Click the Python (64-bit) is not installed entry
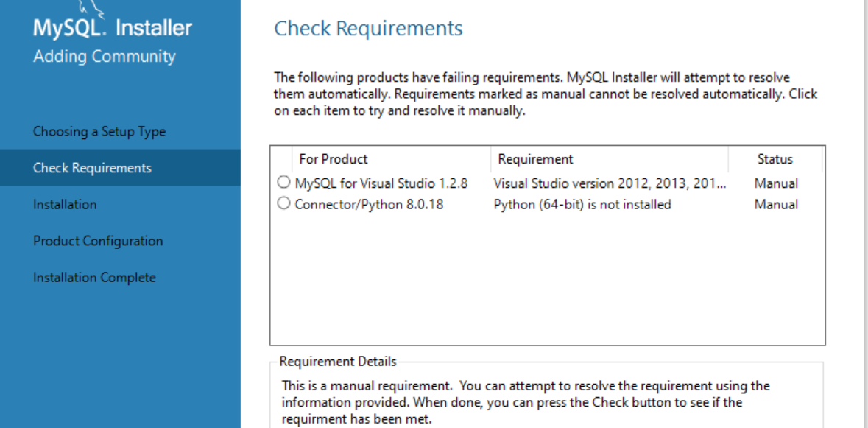Viewport: 868px width, 428px height. click(582, 204)
